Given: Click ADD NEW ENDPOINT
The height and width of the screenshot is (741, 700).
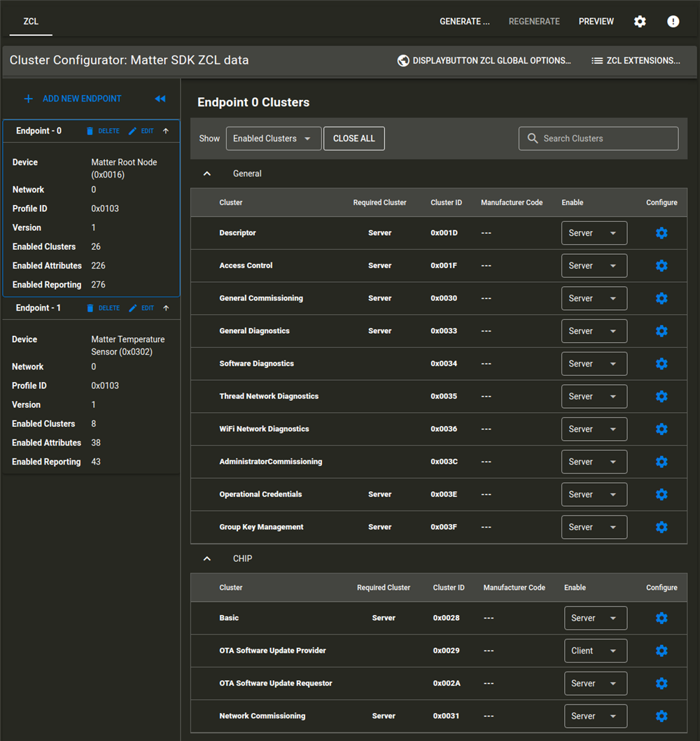Looking at the screenshot, I should coord(72,99).
